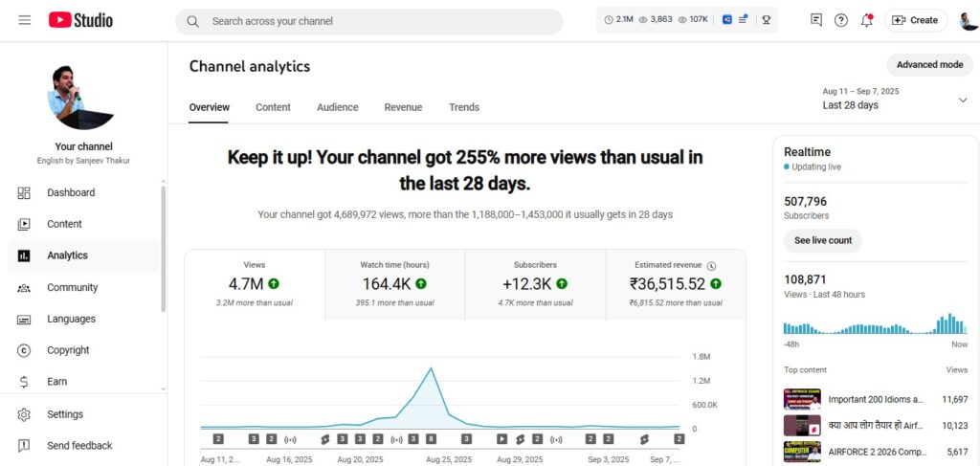This screenshot has height=466, width=980.
Task: Expand the Last 28 days date range
Action: point(962,100)
